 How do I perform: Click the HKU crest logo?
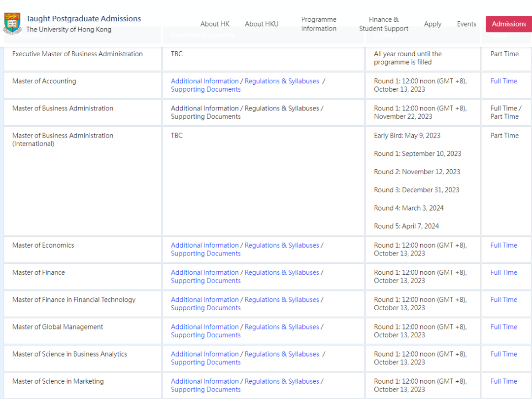point(12,23)
